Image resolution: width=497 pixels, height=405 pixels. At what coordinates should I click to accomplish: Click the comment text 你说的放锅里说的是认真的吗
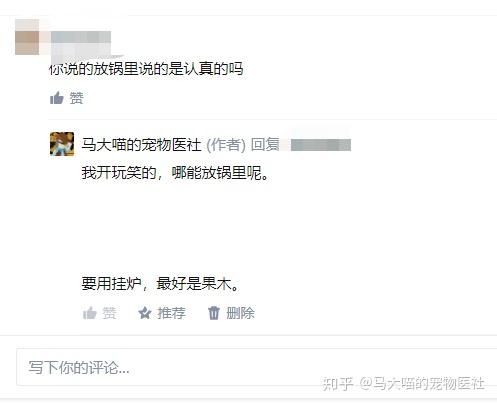tap(146, 69)
